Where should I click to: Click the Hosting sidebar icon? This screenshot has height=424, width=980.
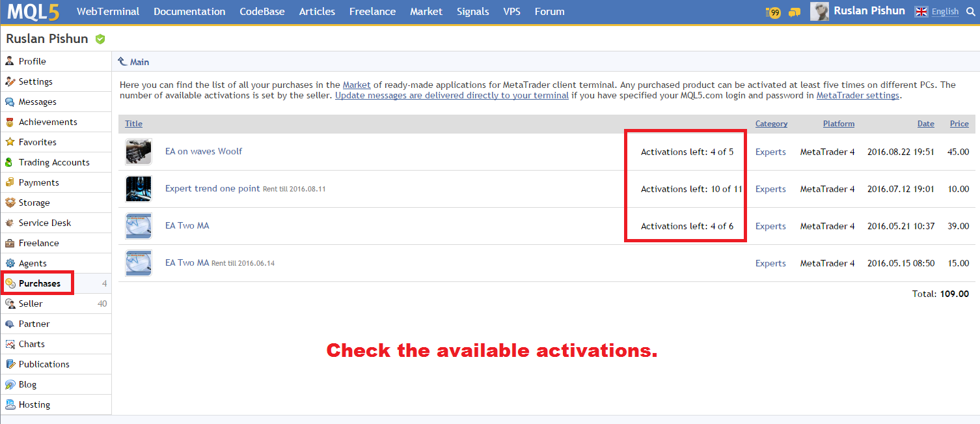(x=10, y=404)
